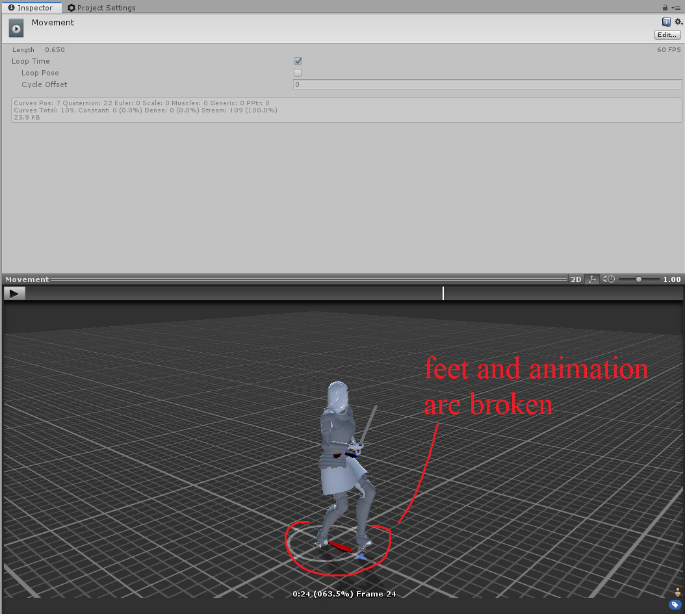Click the Cycle Offset input field
The height and width of the screenshot is (616, 685).
point(486,84)
